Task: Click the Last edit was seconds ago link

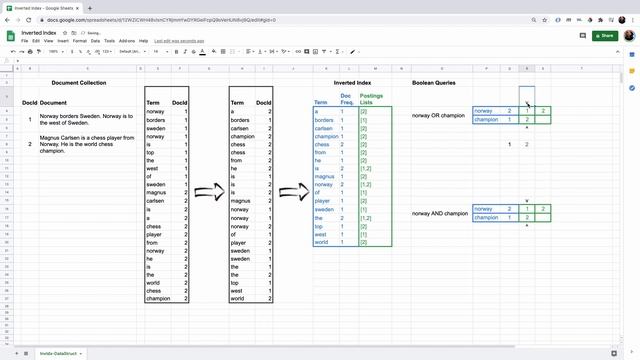Action: coord(179,41)
